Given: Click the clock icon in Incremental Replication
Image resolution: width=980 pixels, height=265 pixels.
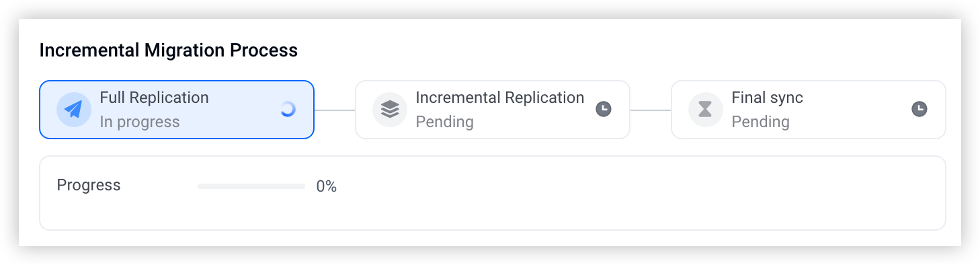Looking at the screenshot, I should click(604, 109).
